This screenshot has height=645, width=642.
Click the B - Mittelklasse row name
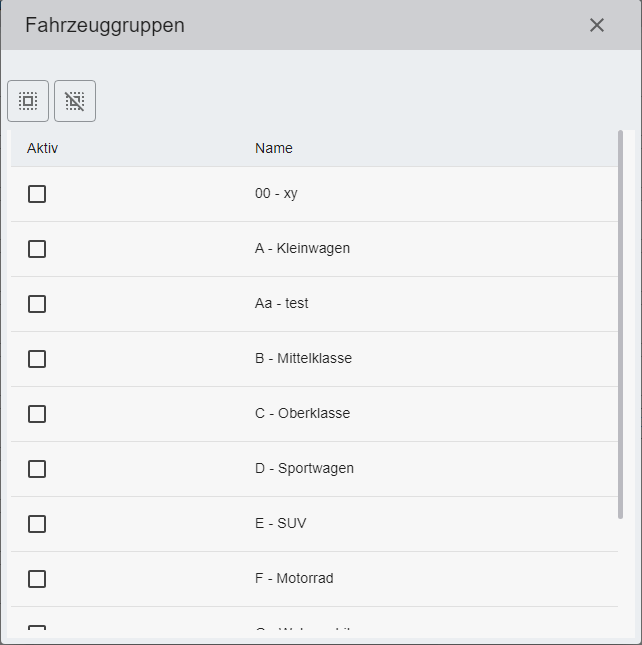pyautogui.click(x=303, y=358)
